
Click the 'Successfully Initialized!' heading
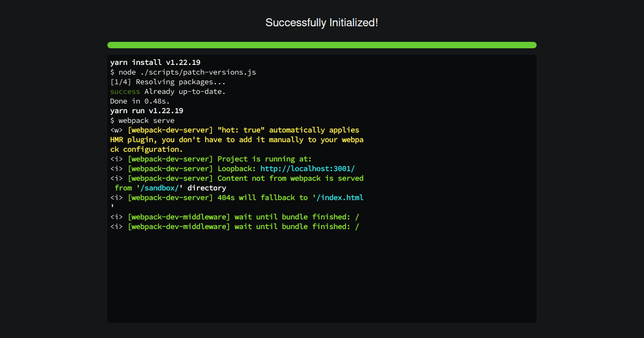[321, 23]
